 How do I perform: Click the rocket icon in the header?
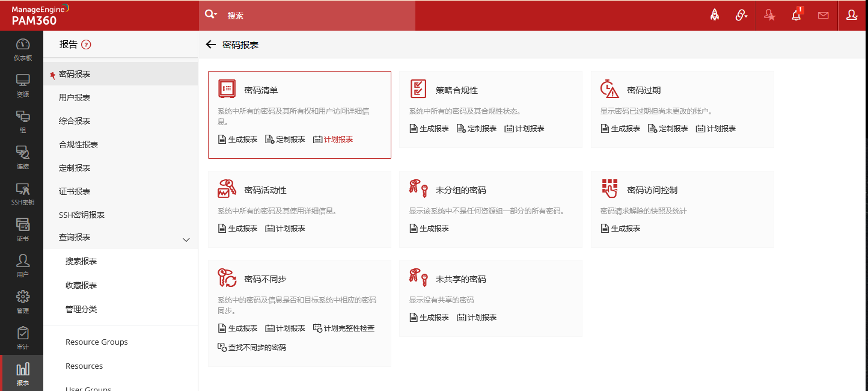(715, 16)
